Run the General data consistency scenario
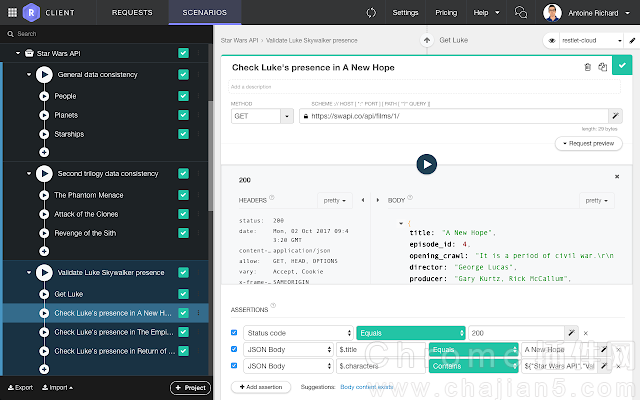Image resolution: width=640 pixels, height=400 pixels. [x=44, y=75]
